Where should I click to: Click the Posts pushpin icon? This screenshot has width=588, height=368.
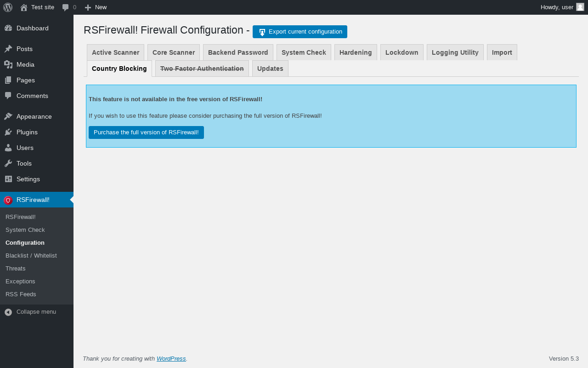tap(8, 49)
